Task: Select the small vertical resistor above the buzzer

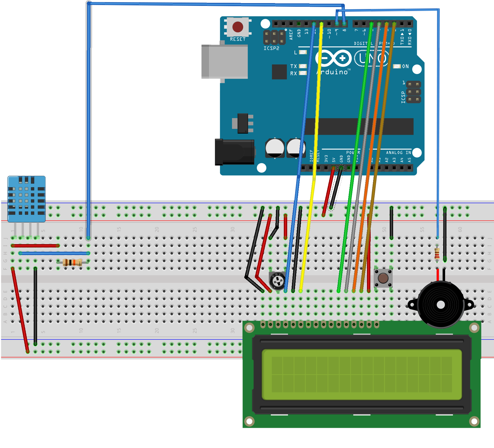Action: pyautogui.click(x=437, y=253)
